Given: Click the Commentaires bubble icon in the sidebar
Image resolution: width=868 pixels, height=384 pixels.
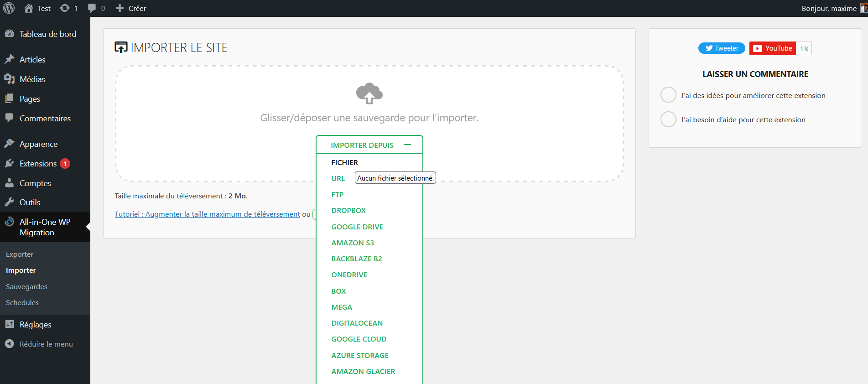Looking at the screenshot, I should [x=9, y=118].
